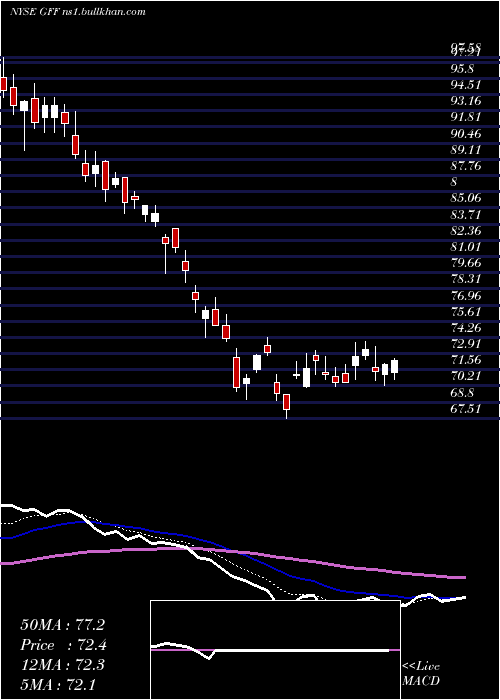Click the 74.26 price axis label
Image resolution: width=500 pixels, height=700 pixels.
[x=466, y=328]
